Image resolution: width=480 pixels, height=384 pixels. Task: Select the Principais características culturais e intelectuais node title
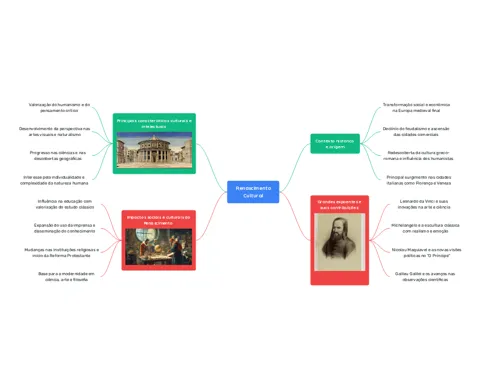(x=154, y=123)
